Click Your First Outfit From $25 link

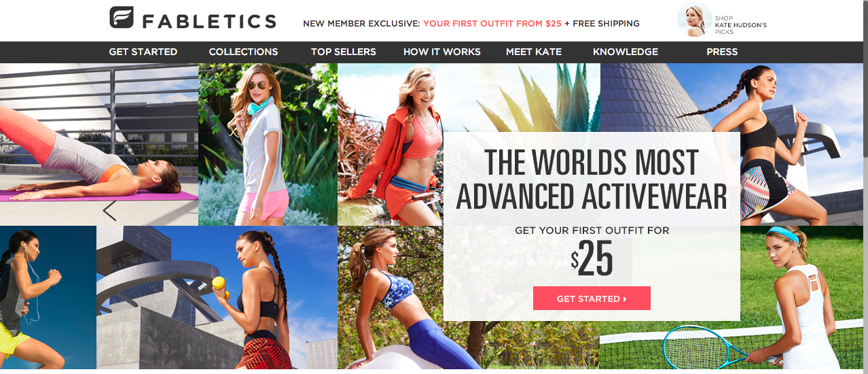[492, 23]
